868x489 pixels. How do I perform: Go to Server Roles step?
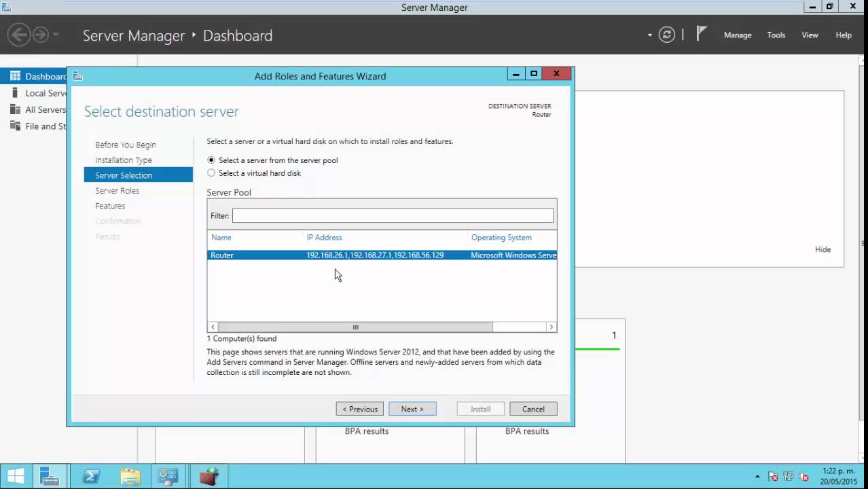pyautogui.click(x=117, y=191)
